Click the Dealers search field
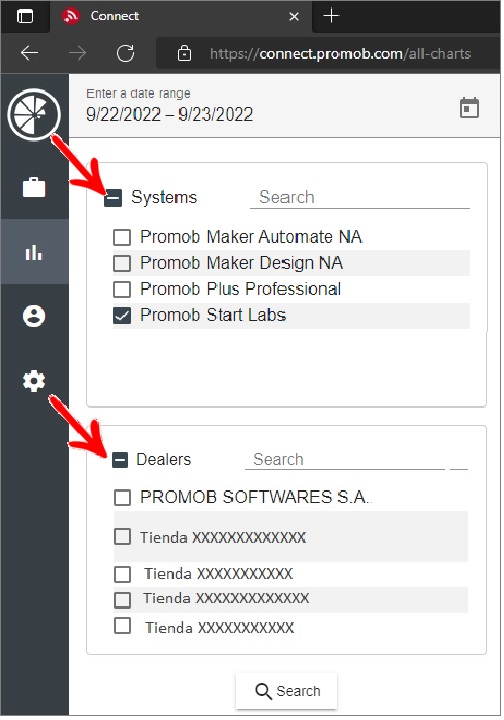Image resolution: width=504 pixels, height=720 pixels. (345, 459)
